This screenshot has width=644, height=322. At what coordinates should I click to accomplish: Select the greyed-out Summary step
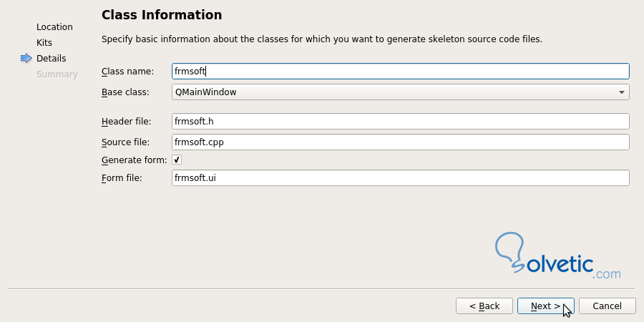point(57,74)
